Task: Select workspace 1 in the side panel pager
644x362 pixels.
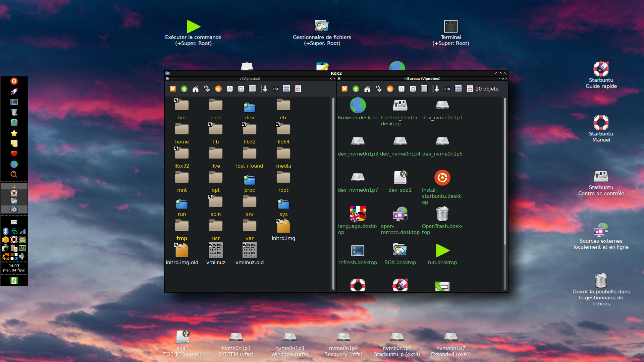Action: 14,186
